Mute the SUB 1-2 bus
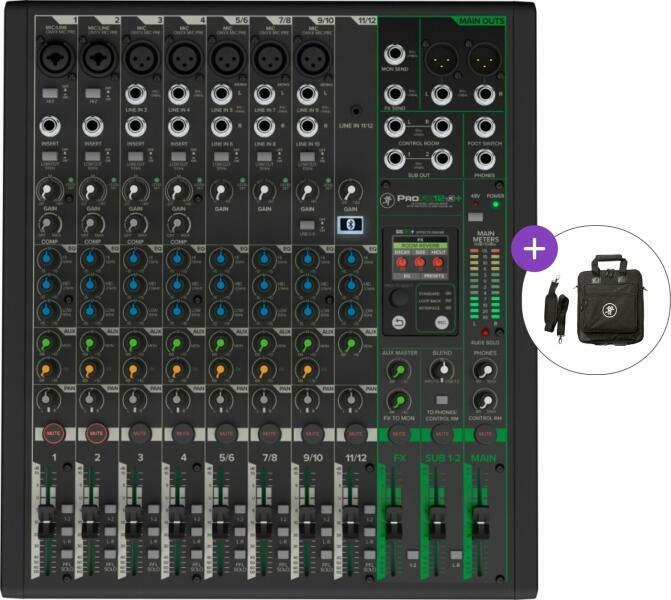Image resolution: width=671 pixels, height=600 pixels. point(442,434)
